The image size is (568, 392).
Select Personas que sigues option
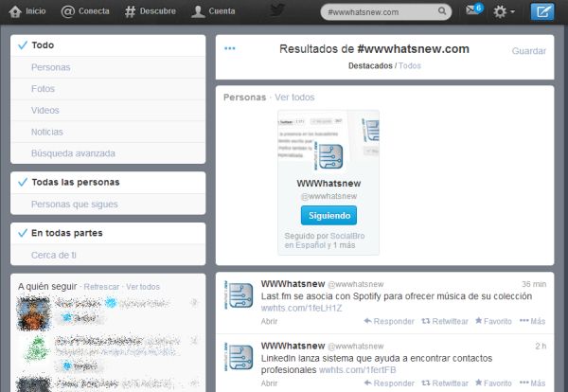[108, 205]
